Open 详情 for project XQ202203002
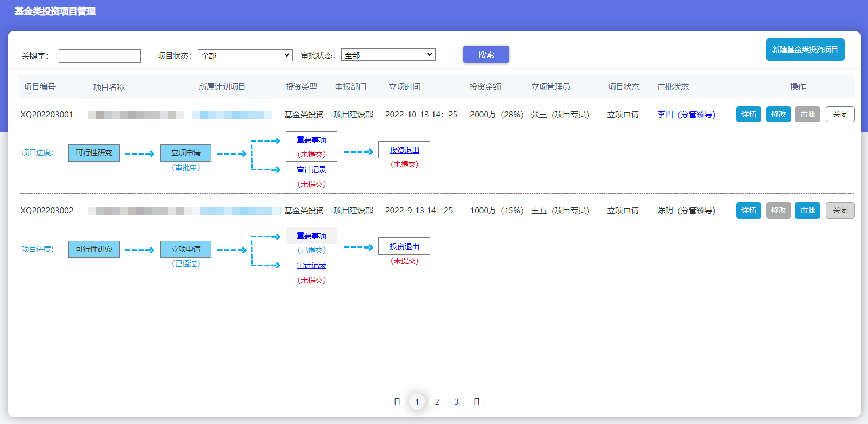The height and width of the screenshot is (424, 868). point(748,210)
